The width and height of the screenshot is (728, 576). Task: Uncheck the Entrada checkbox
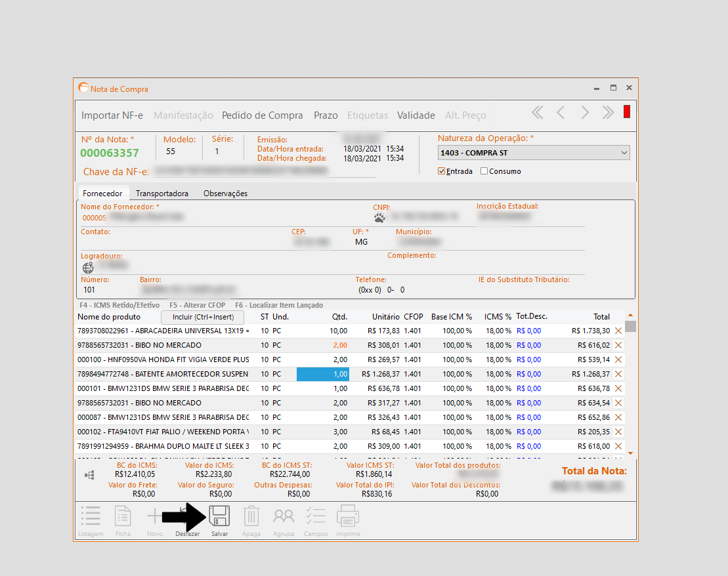coord(442,171)
